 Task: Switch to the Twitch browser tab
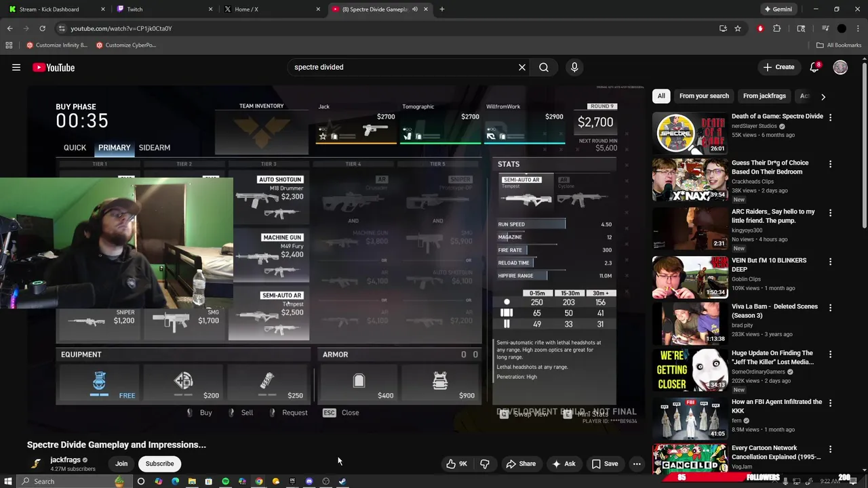click(163, 9)
